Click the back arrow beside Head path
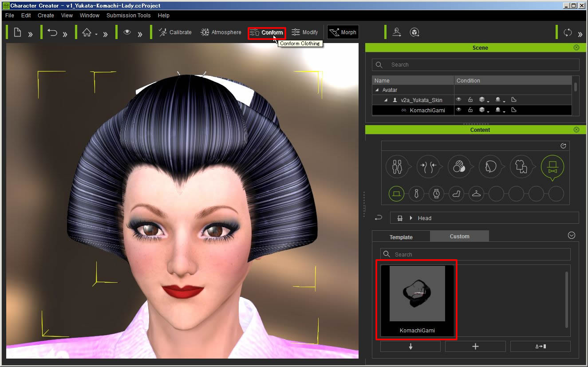Screen dimensions: 588x367 (379, 218)
